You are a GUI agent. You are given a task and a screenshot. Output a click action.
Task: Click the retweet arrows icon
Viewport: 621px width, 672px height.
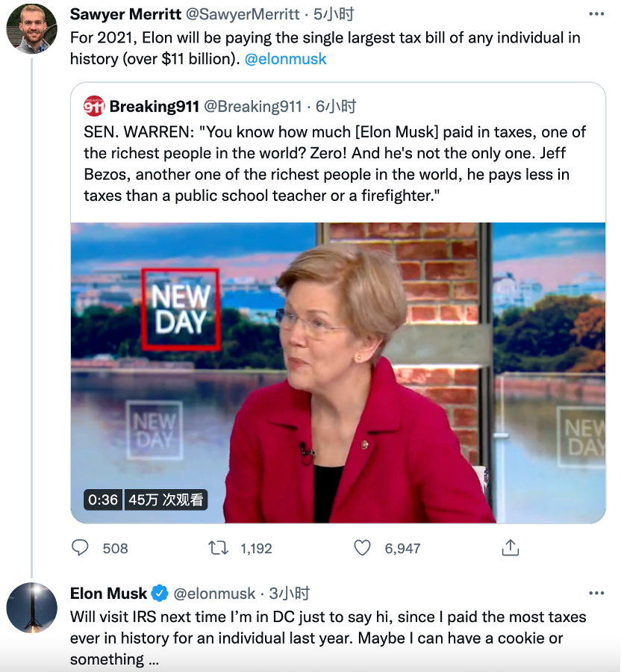click(x=218, y=548)
